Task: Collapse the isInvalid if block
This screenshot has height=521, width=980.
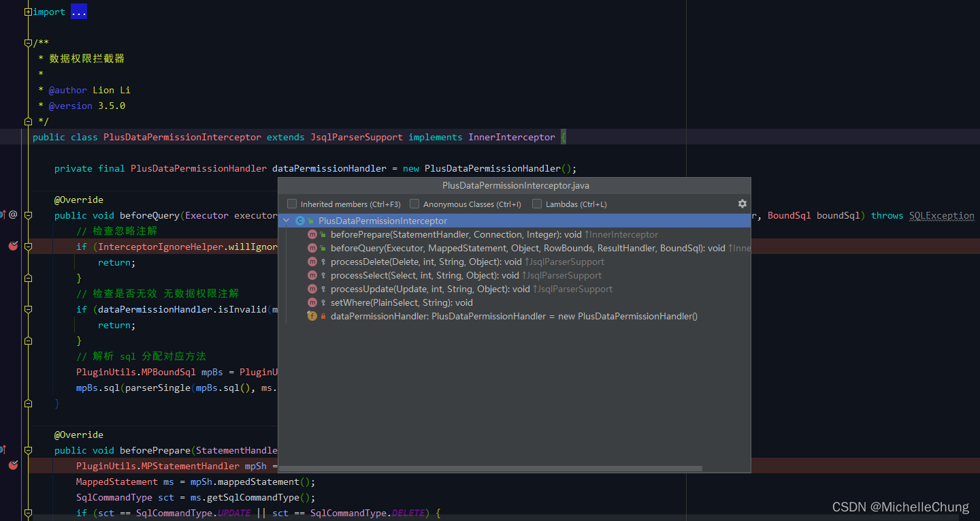Action: [28, 309]
